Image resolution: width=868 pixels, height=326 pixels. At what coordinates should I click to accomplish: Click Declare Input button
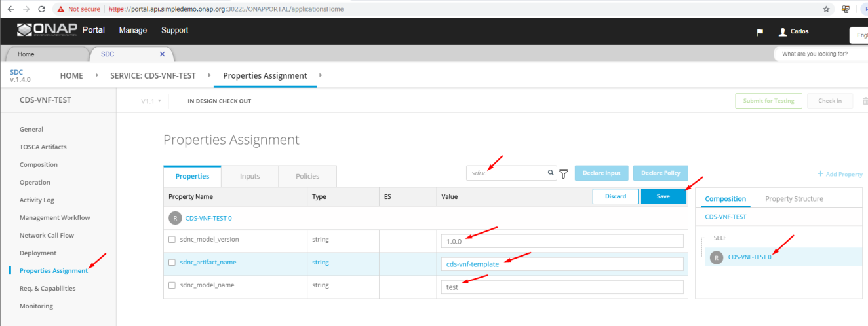602,173
